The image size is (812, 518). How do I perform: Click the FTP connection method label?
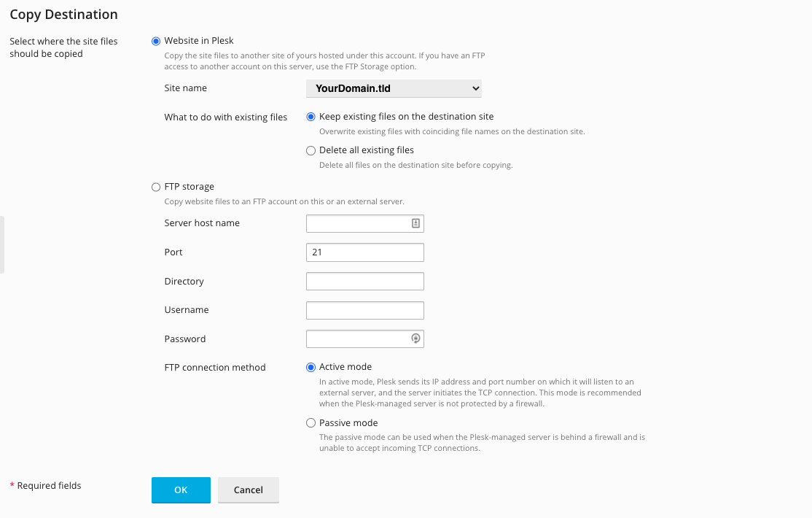215,368
